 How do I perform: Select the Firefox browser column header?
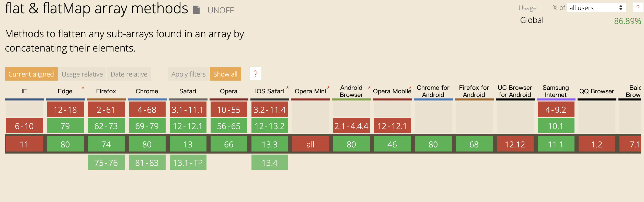tap(106, 91)
